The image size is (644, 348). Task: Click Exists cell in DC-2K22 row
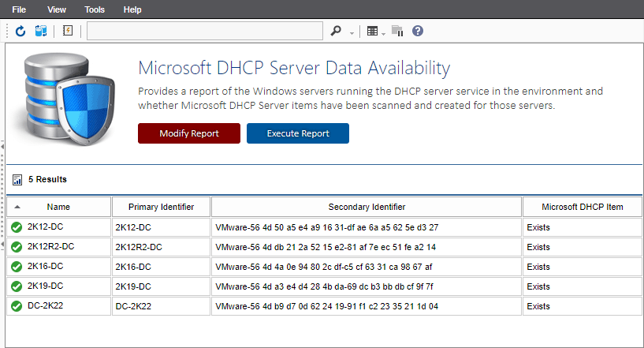coord(583,306)
